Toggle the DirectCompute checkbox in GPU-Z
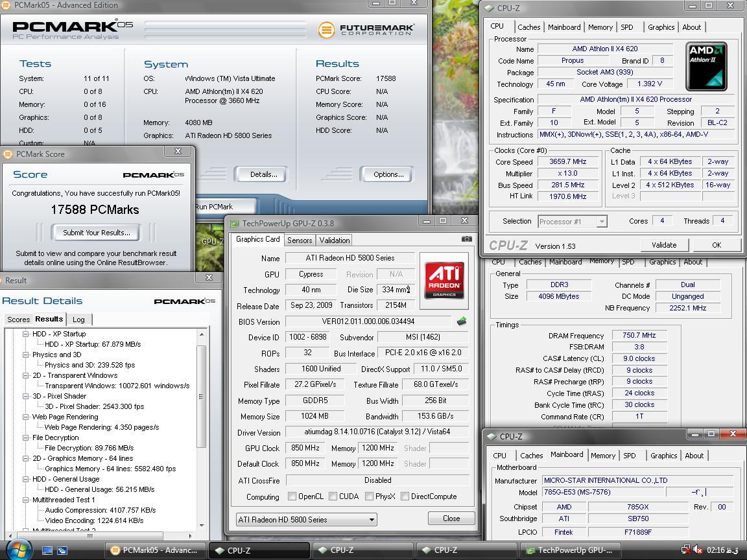Screen dimensions: 747x560 coord(405,496)
